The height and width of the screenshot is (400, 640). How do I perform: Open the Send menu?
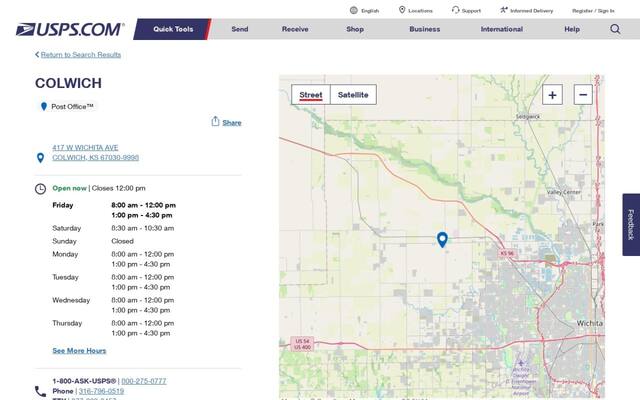coord(240,29)
